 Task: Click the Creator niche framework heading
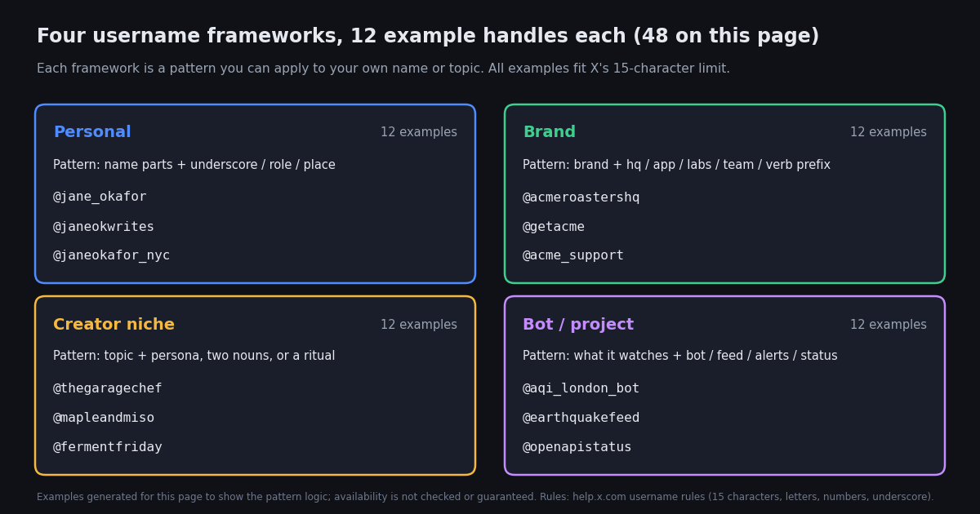114,325
